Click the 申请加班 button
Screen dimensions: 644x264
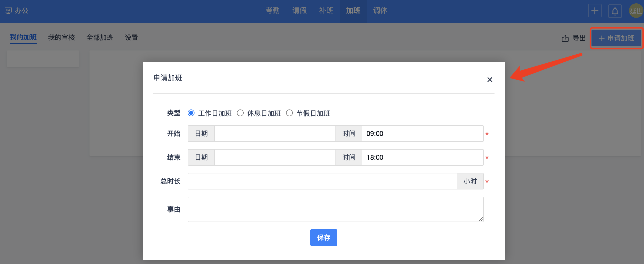(x=616, y=38)
